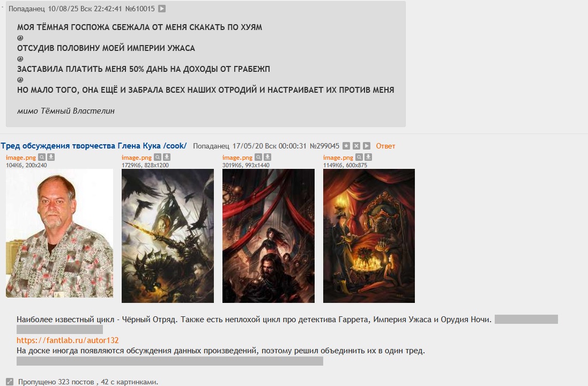The image size is (588, 386).
Task: Click the search-by-image icon for the first image.png
Action: (42, 157)
